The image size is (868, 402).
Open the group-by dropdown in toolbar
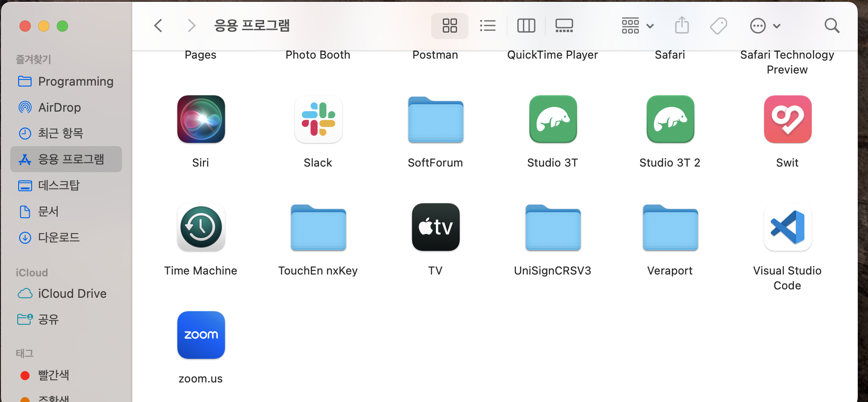click(637, 26)
